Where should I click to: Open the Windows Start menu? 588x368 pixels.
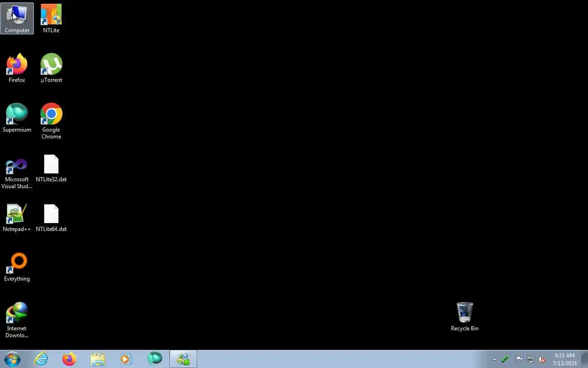[12, 359]
